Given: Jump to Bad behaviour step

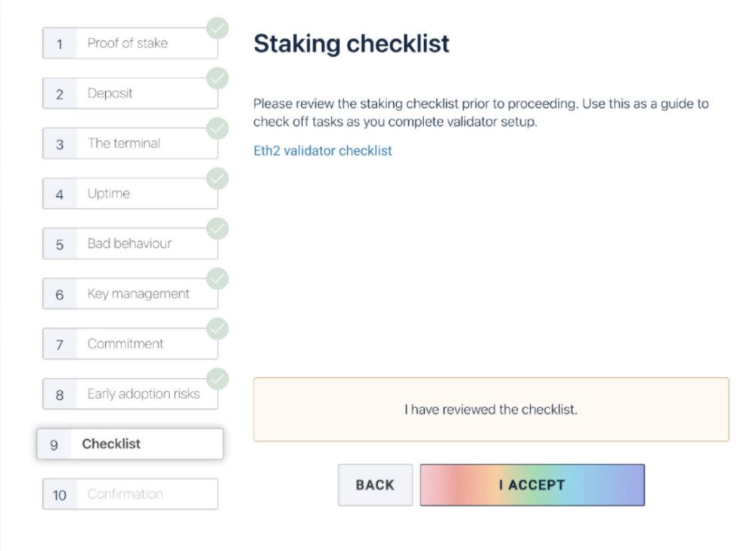Looking at the screenshot, I should pyautogui.click(x=129, y=243).
